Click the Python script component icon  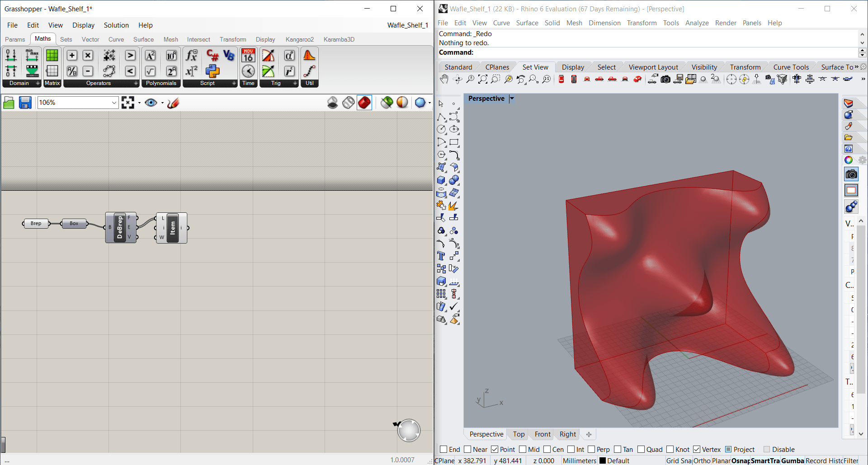tap(212, 71)
